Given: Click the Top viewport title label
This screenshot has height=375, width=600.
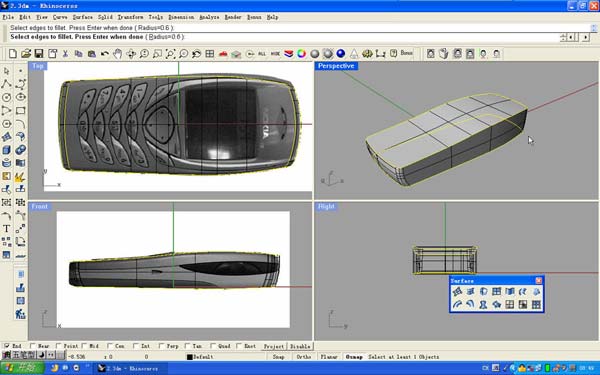Looking at the screenshot, I should [x=38, y=66].
